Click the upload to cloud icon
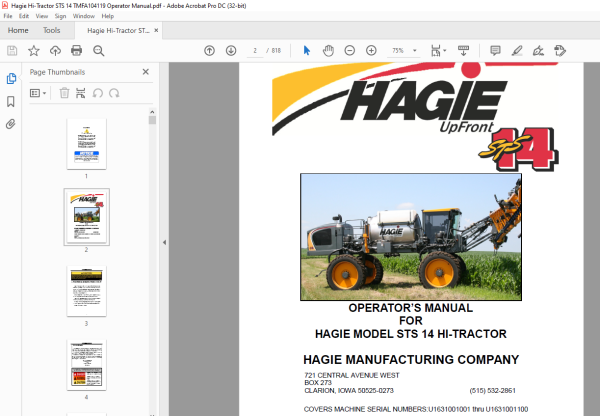This screenshot has height=416, width=600. pyautogui.click(x=55, y=51)
